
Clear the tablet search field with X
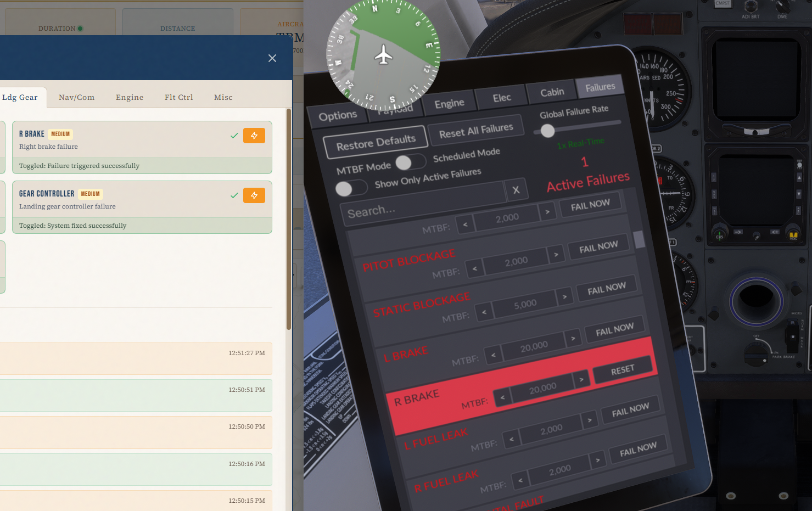tap(516, 190)
